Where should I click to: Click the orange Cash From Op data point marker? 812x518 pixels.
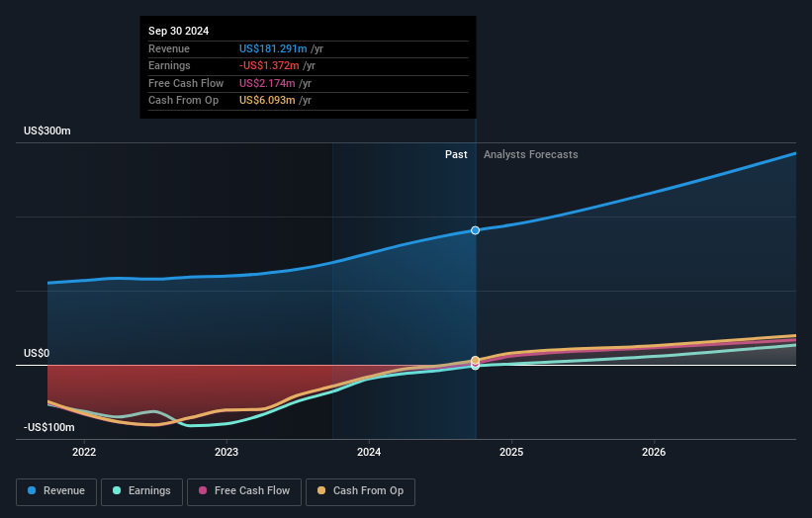point(475,360)
